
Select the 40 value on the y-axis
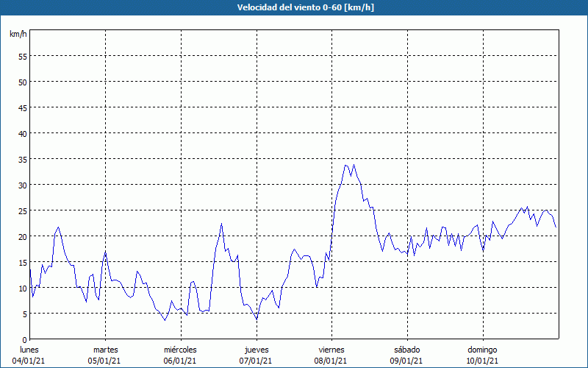coord(23,135)
